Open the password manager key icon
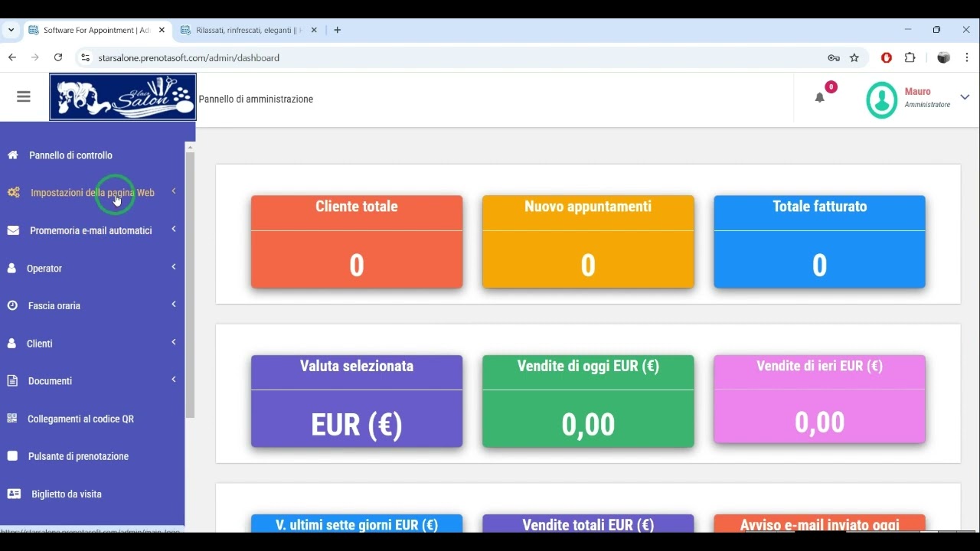This screenshot has height=551, width=980. coord(834,57)
